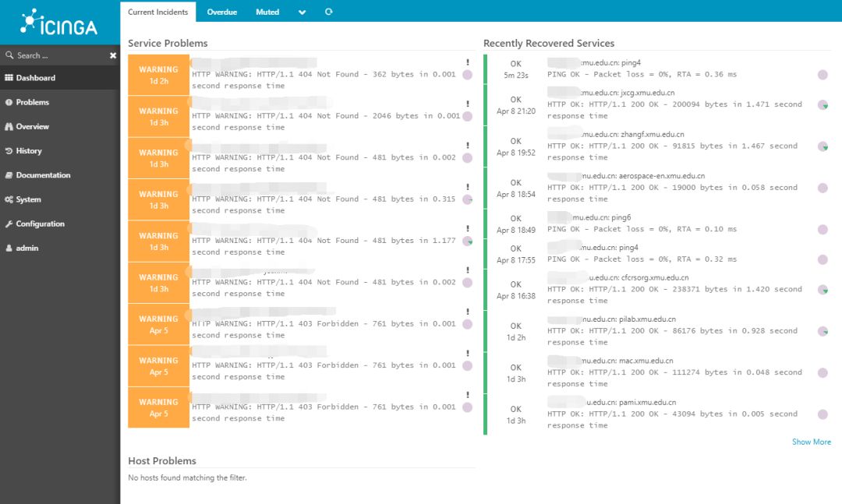Open the Host Problems heading link
This screenshot has width=842, height=504.
tap(161, 460)
